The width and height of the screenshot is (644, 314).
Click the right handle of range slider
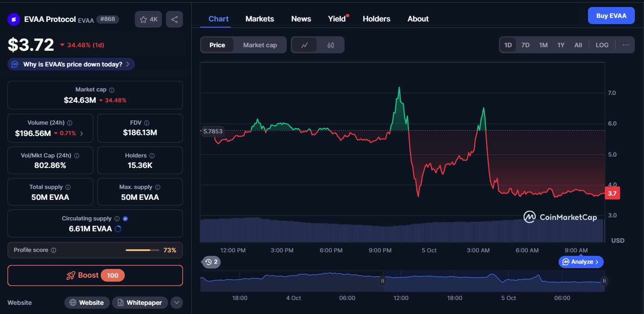(x=604, y=281)
